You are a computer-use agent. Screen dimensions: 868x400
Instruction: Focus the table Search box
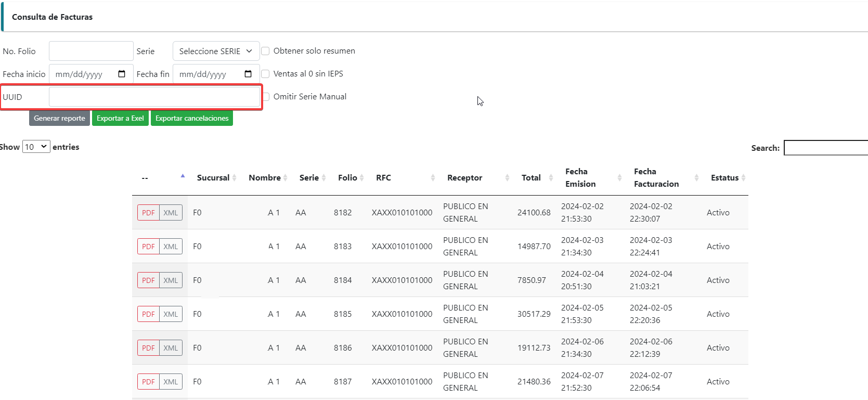point(825,148)
